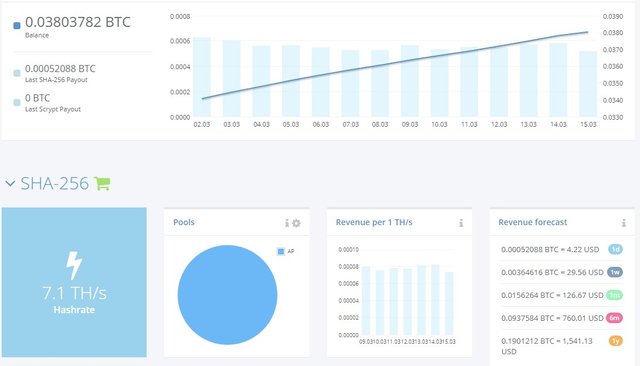640x366 pixels.
Task: Select the 1d forecast badge
Action: [615, 249]
